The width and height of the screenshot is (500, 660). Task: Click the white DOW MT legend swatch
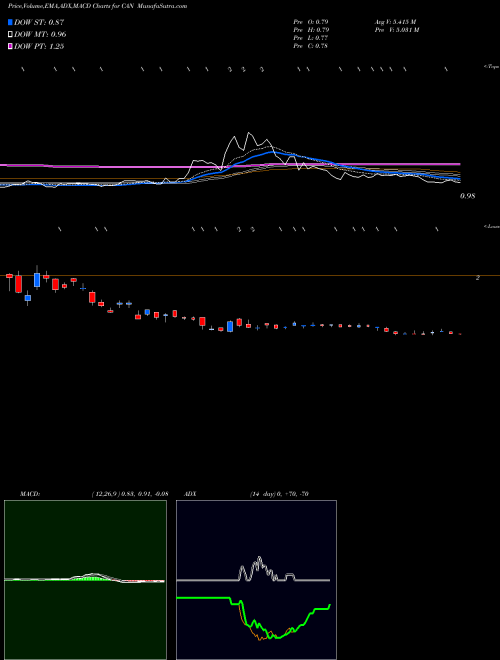[x=11, y=35]
